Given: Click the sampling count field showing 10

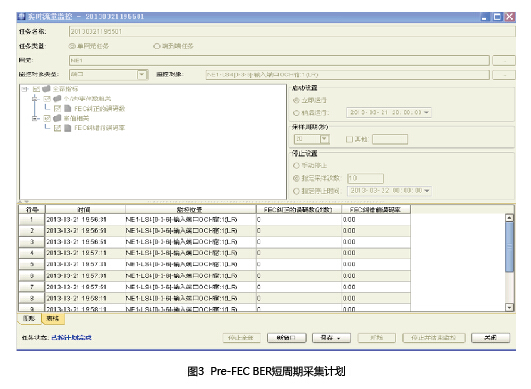Looking at the screenshot, I should [365, 178].
